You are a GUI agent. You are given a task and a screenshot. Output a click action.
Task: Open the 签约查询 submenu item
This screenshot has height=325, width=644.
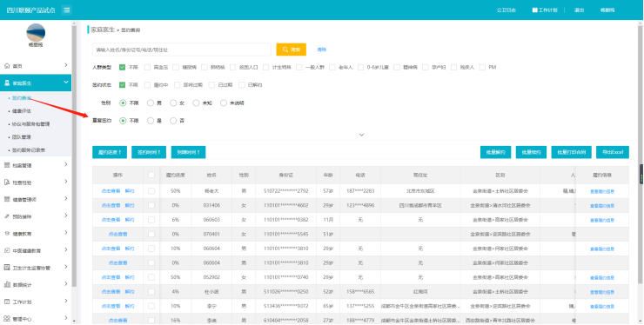[x=22, y=98]
